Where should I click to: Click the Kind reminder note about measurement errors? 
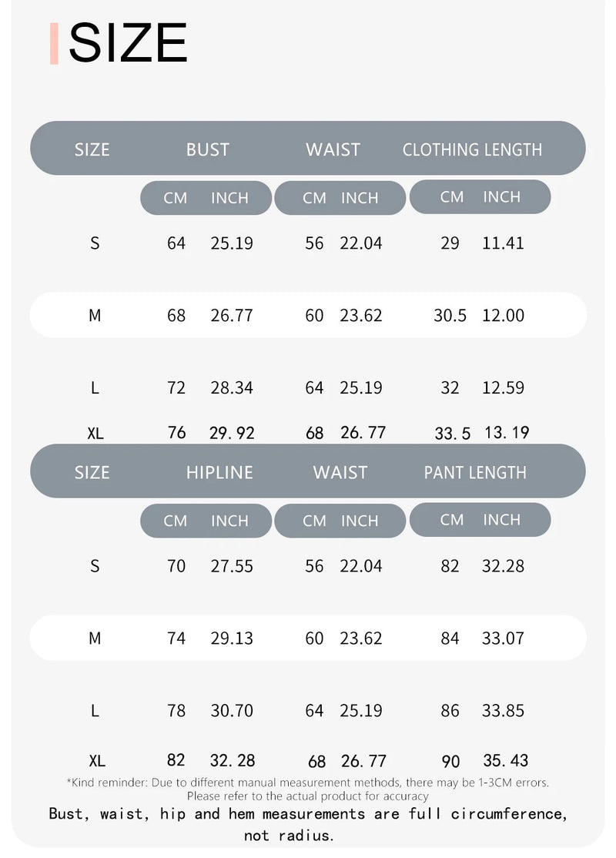[x=308, y=789]
